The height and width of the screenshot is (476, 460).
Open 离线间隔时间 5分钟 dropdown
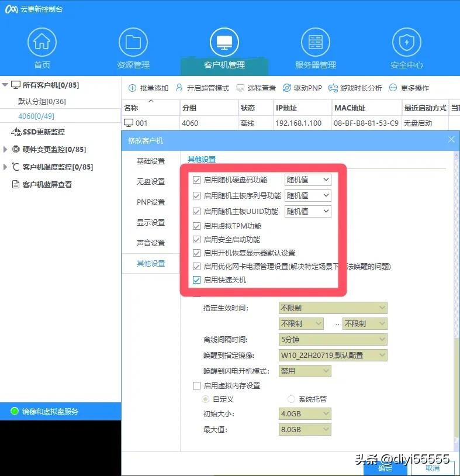point(333,339)
